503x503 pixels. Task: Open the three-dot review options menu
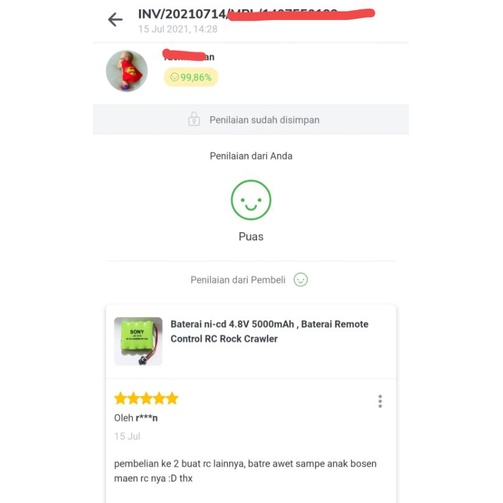click(380, 401)
